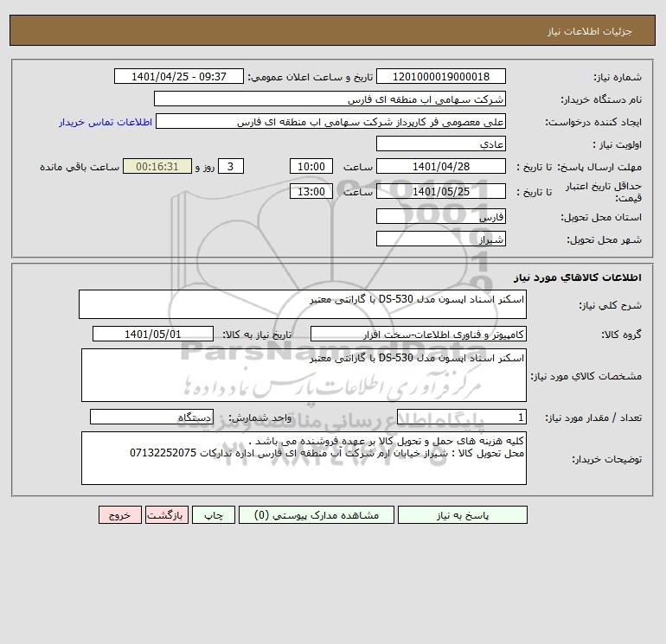The height and width of the screenshot is (644, 666).
Task: Click the شرح کلی نیاز description box
Action: pyautogui.click(x=303, y=304)
